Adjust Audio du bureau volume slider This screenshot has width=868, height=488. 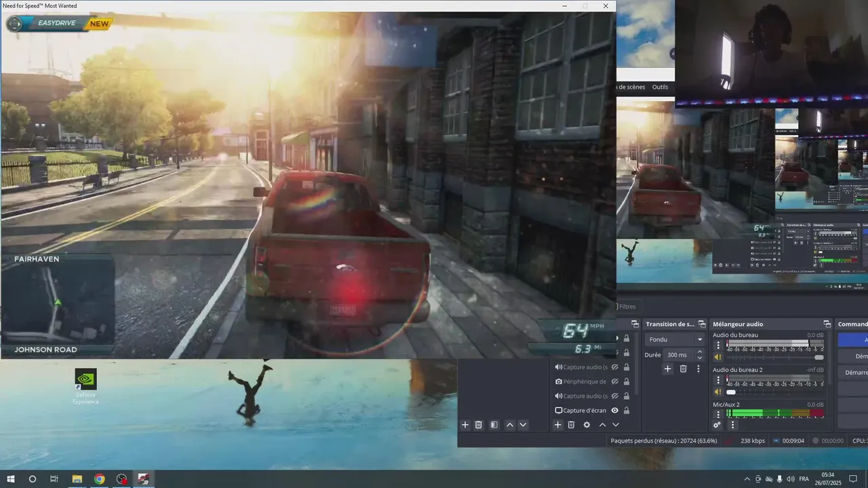(776, 357)
